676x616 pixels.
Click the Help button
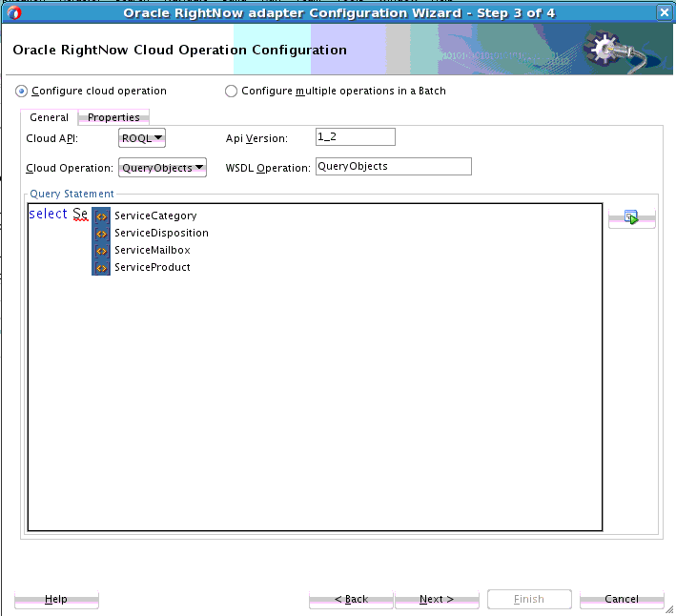tap(56, 599)
